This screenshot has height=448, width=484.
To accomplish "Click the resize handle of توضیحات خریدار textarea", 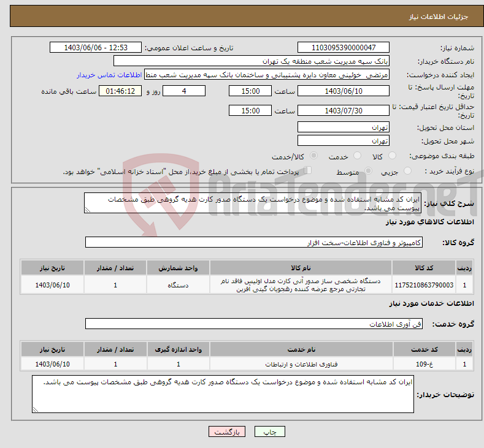I will point(35,409).
